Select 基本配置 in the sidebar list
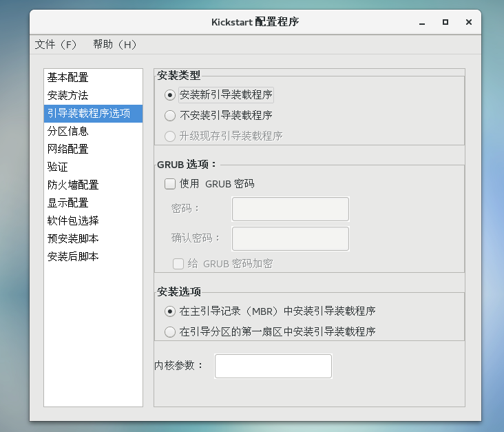Image resolution: width=504 pixels, height=432 pixels. [x=93, y=78]
